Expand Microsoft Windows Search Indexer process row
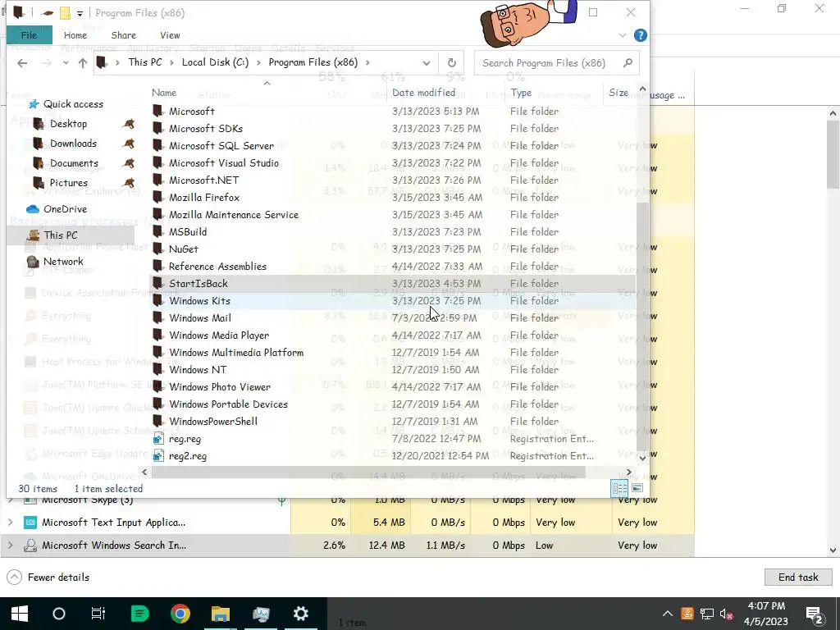840x630 pixels. point(10,546)
